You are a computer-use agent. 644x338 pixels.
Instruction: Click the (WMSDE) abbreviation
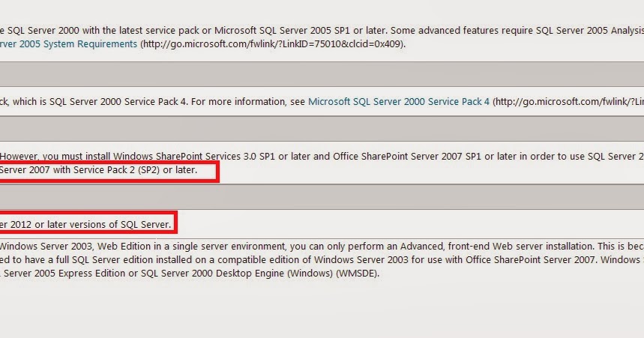point(357,273)
